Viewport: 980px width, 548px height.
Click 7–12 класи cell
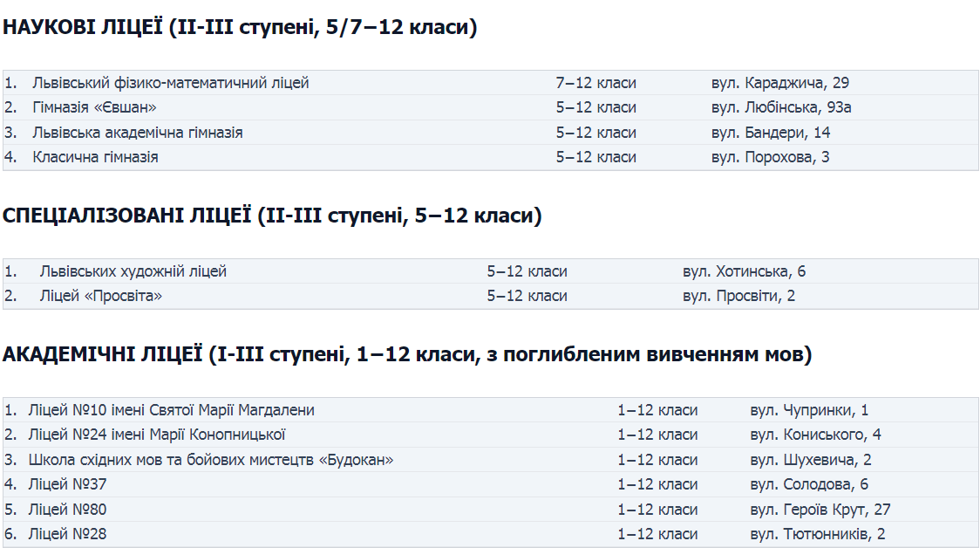click(596, 83)
